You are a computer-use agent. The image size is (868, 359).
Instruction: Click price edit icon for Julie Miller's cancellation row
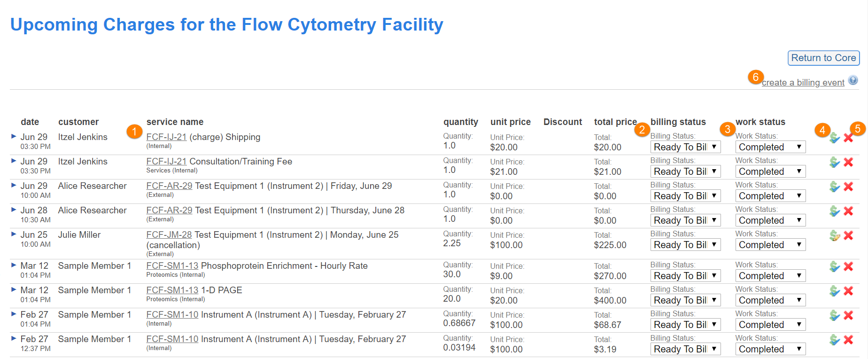point(834,235)
